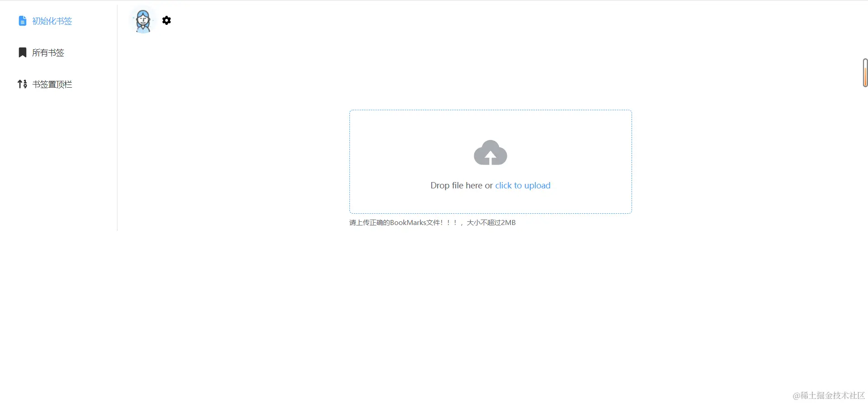Screen dimensions: 868x403
Task: Click the 大小不超过2MB size limit text
Action: [x=491, y=222]
